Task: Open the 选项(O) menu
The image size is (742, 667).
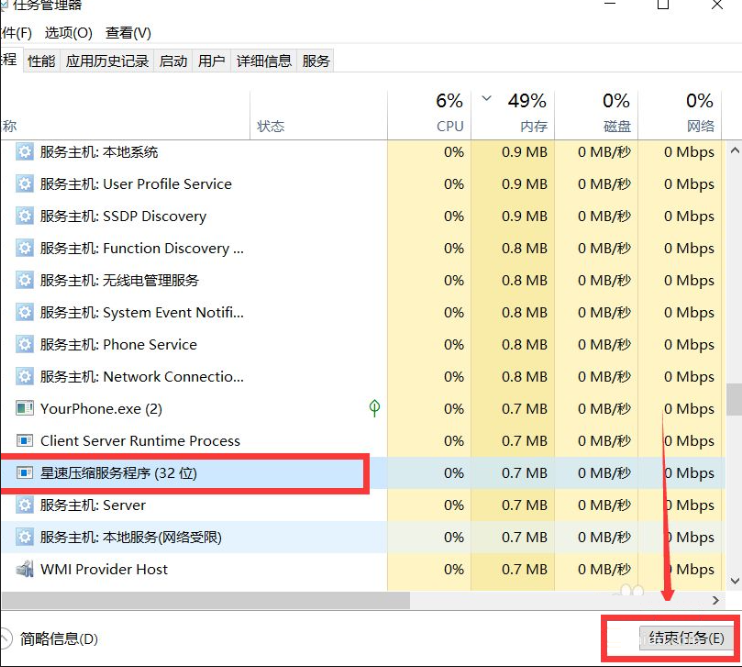Action: pos(68,33)
